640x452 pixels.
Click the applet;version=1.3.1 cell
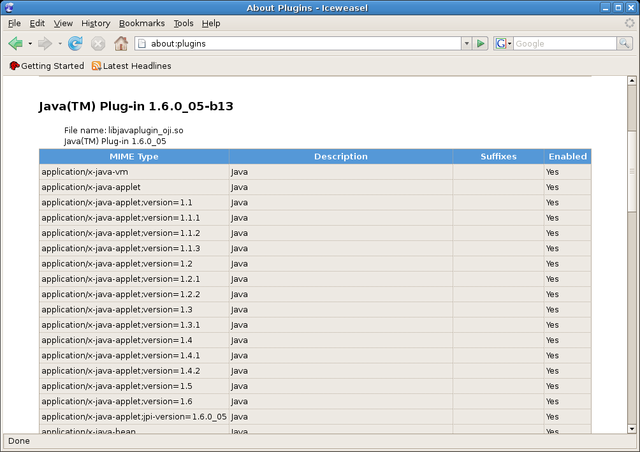point(134,325)
